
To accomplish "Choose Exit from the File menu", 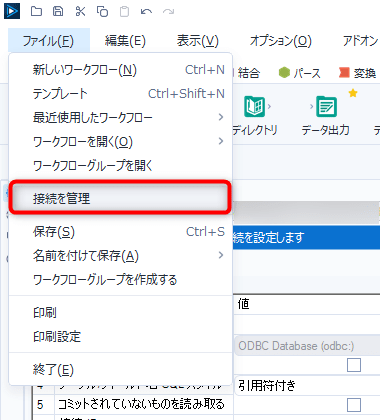I will coord(120,370).
